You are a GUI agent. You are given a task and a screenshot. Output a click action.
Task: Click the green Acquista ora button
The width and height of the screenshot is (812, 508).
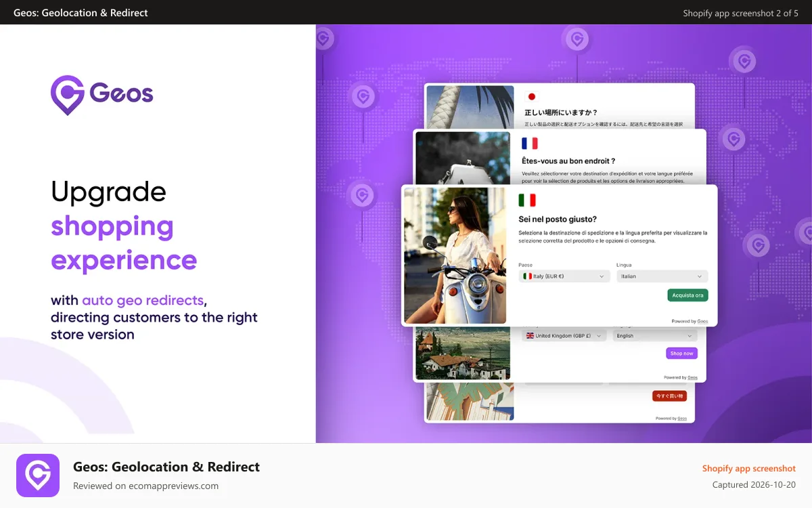(x=687, y=295)
